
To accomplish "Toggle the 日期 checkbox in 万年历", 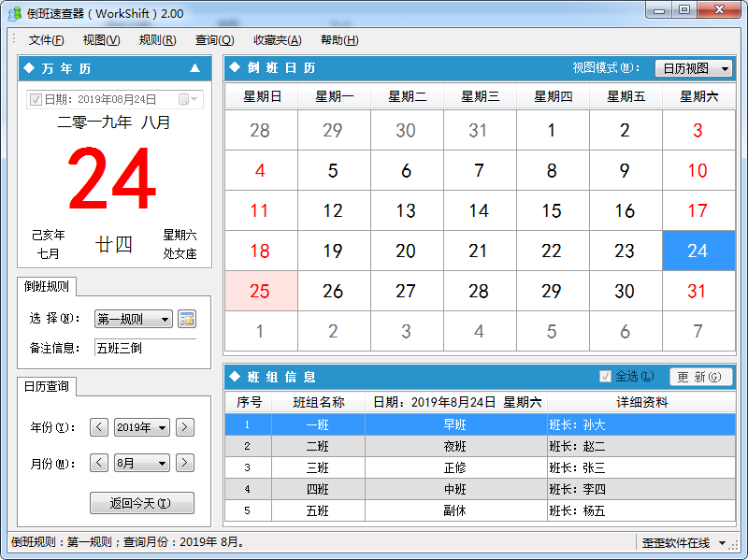I will (x=36, y=99).
